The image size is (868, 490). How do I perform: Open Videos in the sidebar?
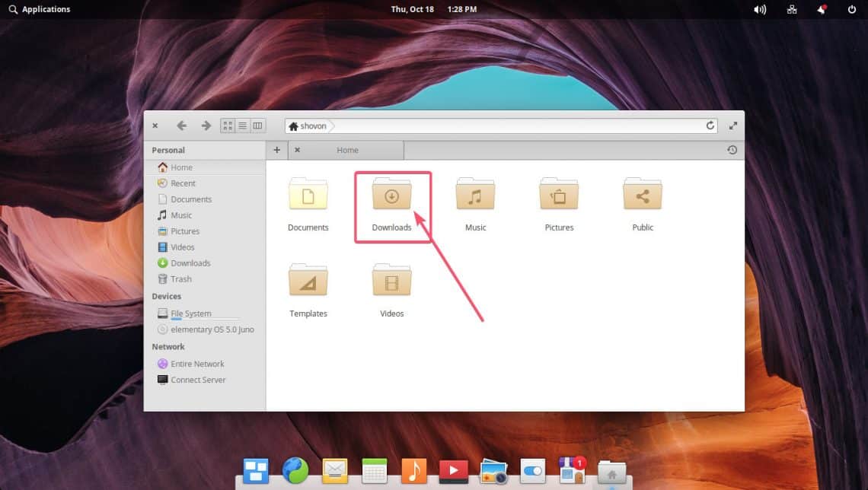coord(205,247)
